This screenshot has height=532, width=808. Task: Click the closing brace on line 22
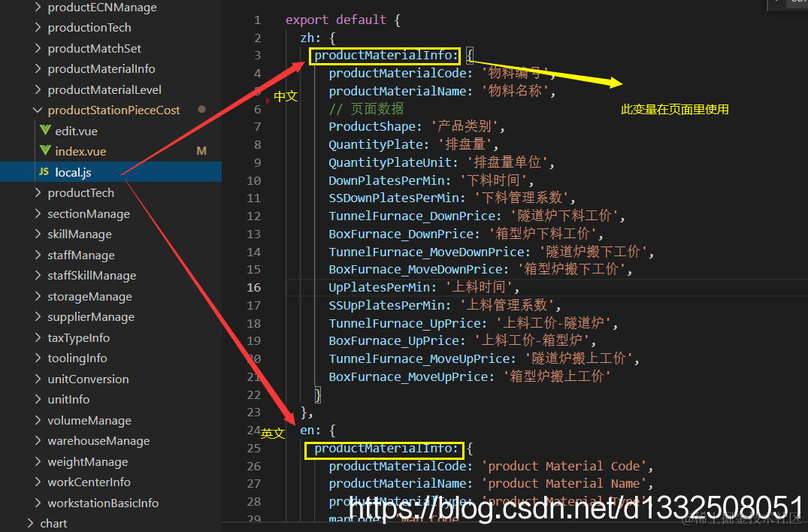click(318, 395)
